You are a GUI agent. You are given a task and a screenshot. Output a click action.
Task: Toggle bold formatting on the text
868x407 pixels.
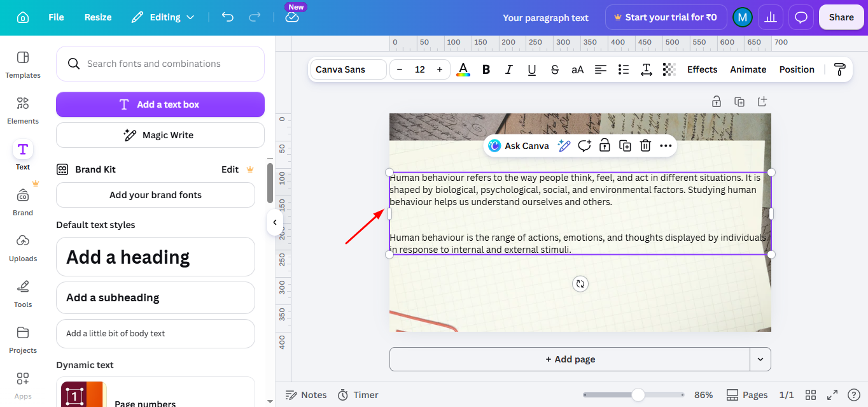click(486, 69)
